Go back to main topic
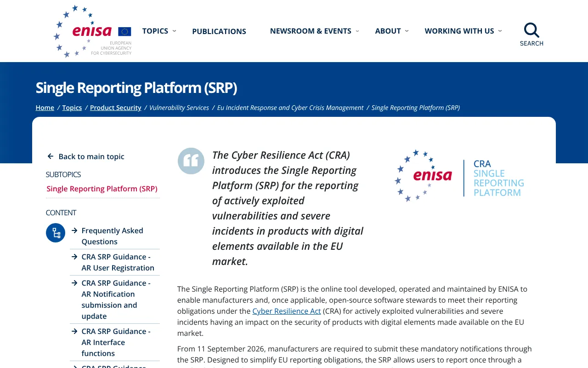Viewport: 588px width, 368px height. 91,156
